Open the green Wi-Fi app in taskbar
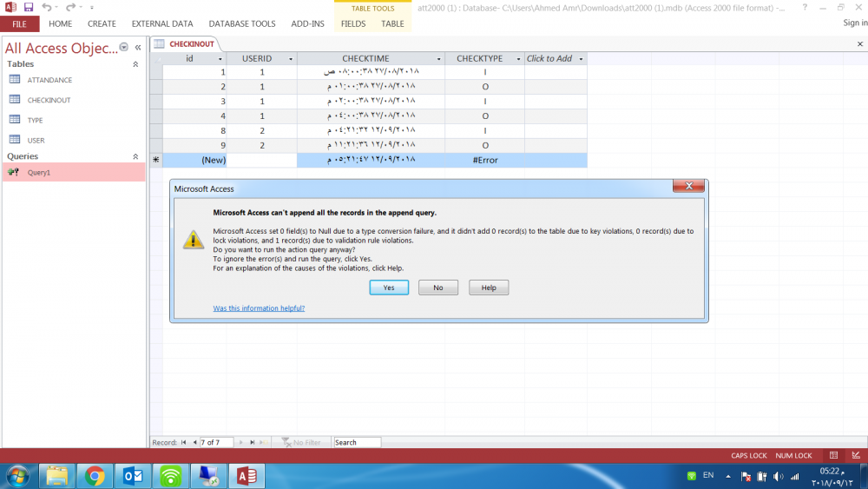This screenshot has width=868, height=489. coord(170,476)
